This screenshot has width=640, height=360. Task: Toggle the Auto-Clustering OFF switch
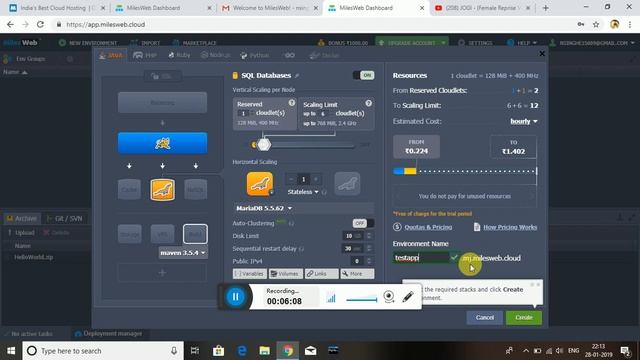click(363, 223)
